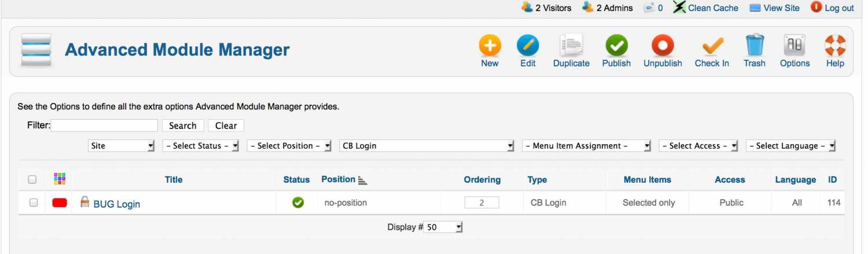This screenshot has height=254, width=868.
Task: Open the Select Status dropdown
Action: point(201,146)
